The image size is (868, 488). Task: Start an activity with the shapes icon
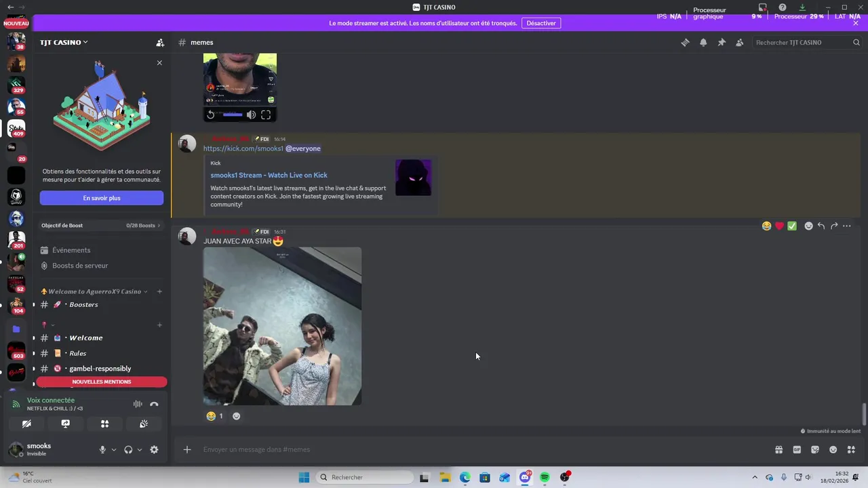click(x=104, y=424)
